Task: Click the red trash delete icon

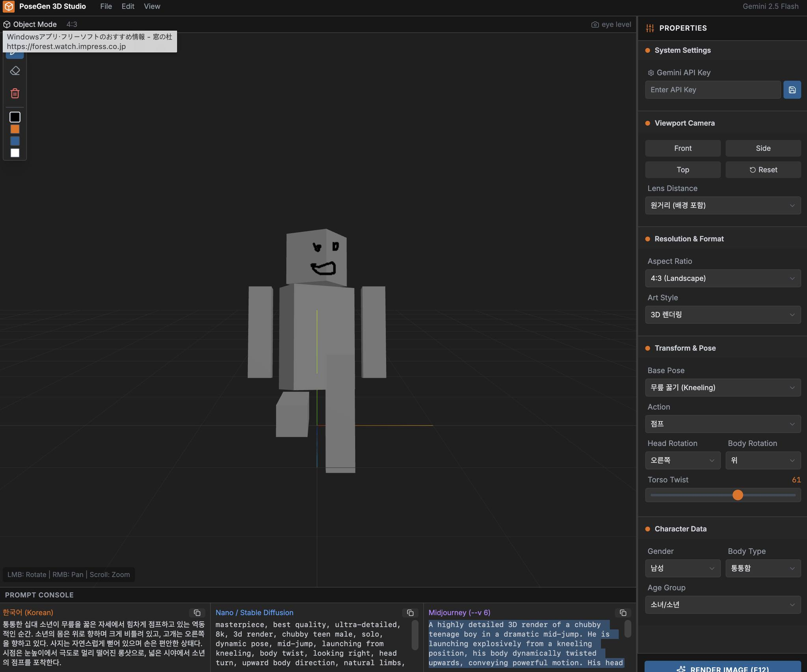Action: click(x=15, y=93)
